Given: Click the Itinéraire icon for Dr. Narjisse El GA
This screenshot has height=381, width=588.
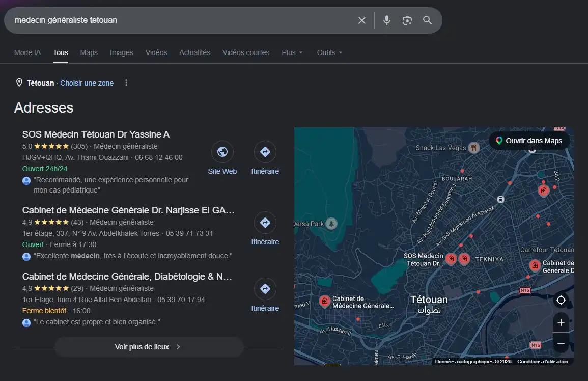Looking at the screenshot, I should tap(265, 223).
